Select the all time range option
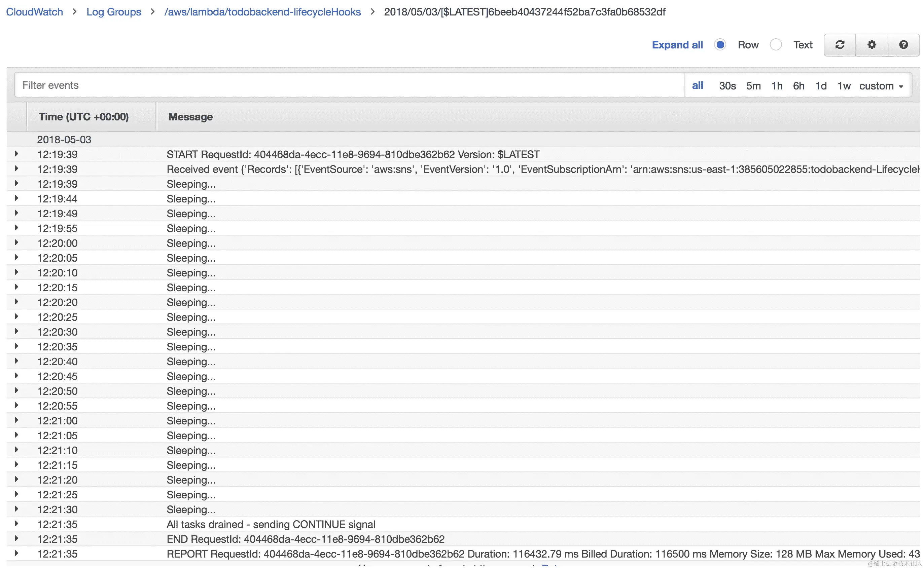The height and width of the screenshot is (569, 924). (697, 85)
